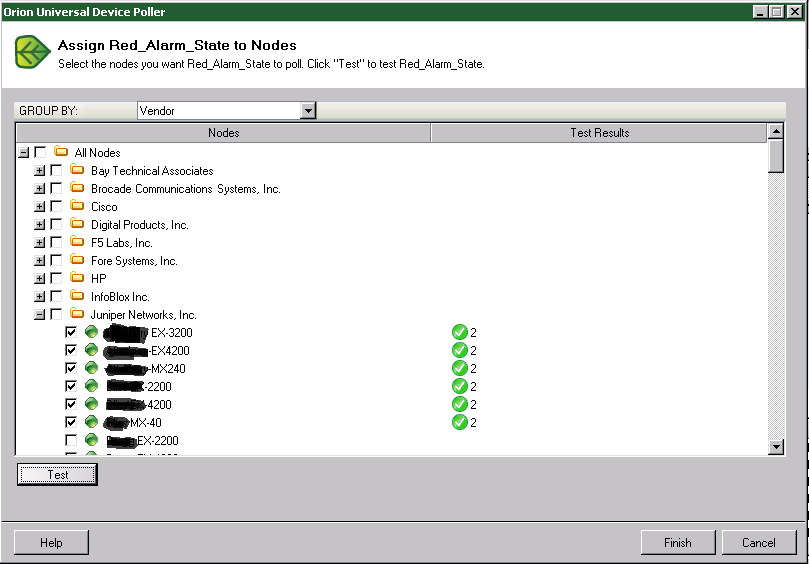The image size is (809, 564).
Task: Click the success checkmark in MX-40 test result
Action: tap(459, 422)
